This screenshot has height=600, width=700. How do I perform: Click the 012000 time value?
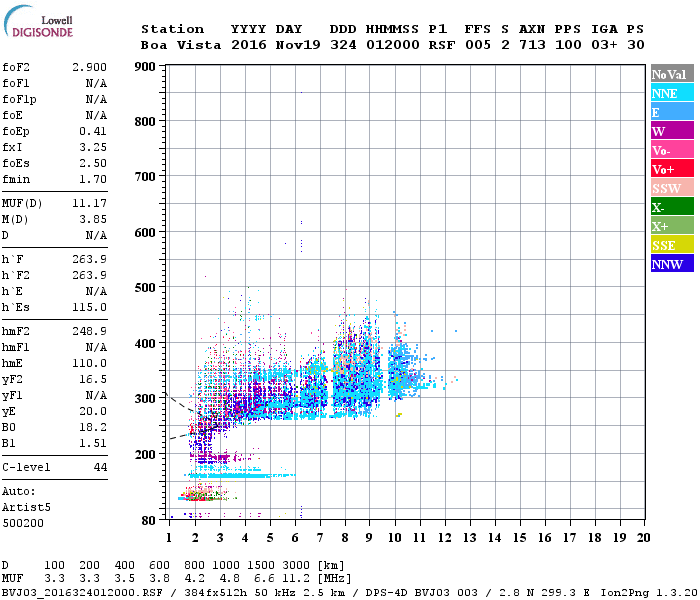(x=393, y=45)
